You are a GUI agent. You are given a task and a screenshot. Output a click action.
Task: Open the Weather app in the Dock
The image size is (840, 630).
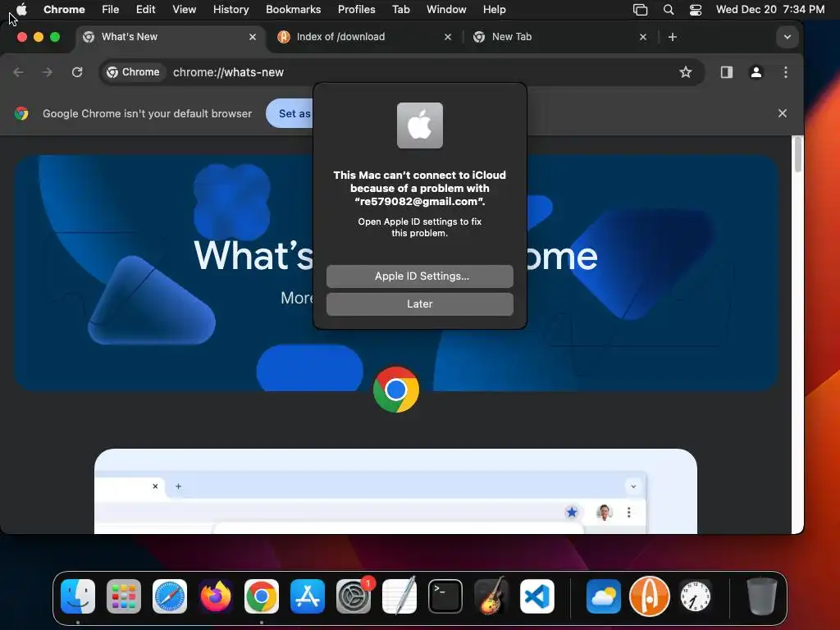[x=603, y=596]
